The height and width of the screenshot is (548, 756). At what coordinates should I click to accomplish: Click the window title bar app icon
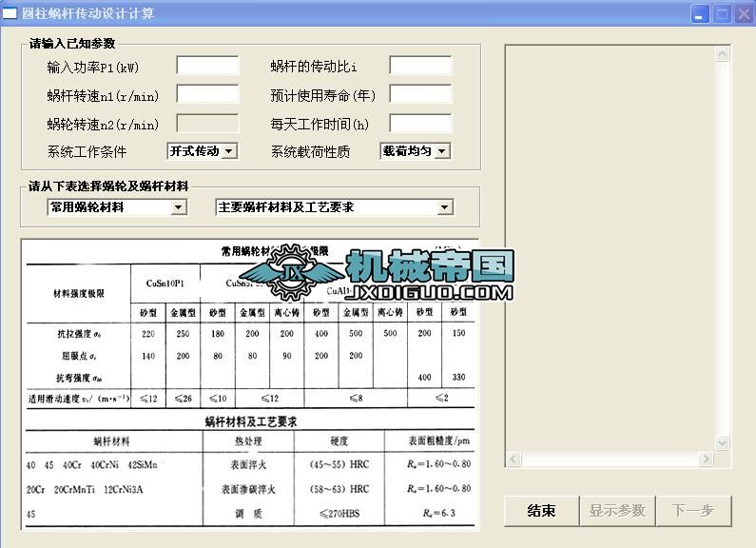pyautogui.click(x=10, y=13)
